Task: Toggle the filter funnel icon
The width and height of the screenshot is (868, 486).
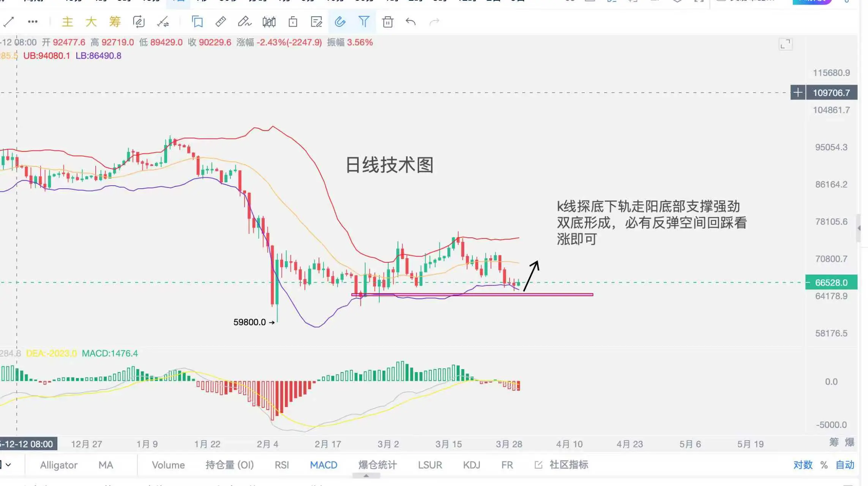Action: (364, 22)
